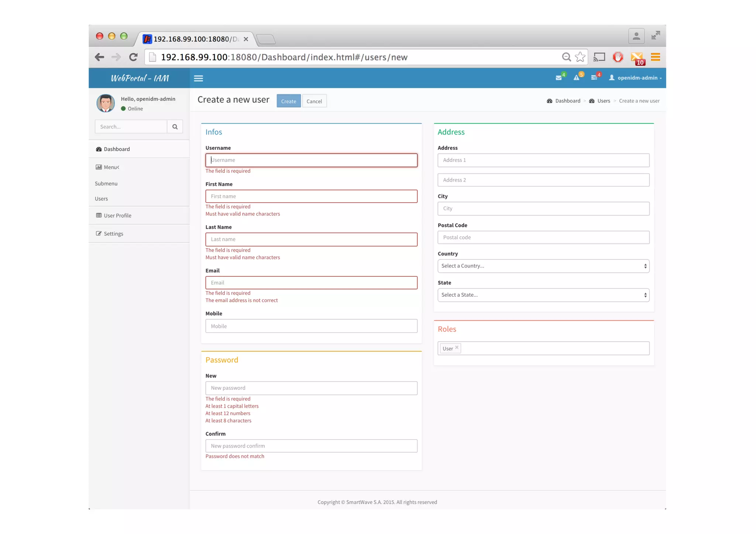Open the warning alerts bell icon
The image size is (756, 534).
[576, 77]
